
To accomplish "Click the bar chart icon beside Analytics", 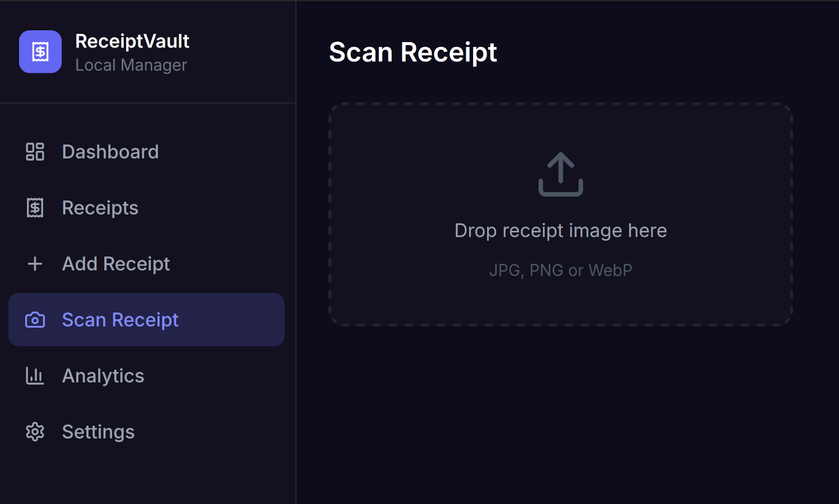I will tap(35, 376).
